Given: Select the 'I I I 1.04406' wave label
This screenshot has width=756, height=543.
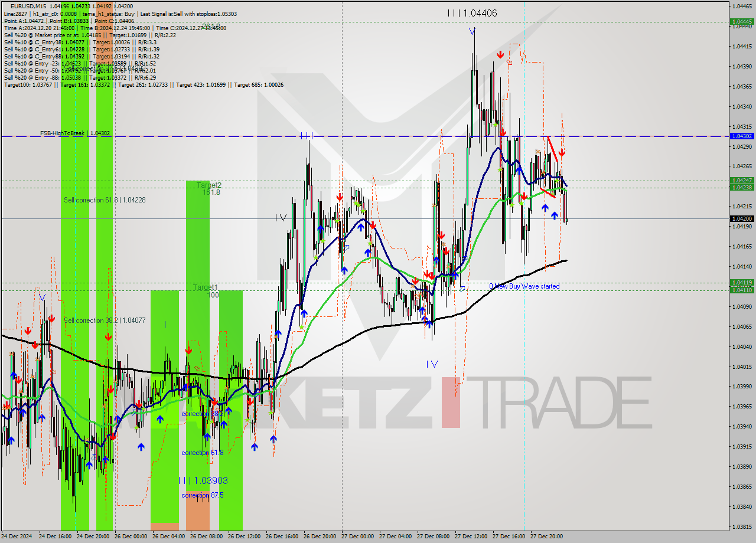Looking at the screenshot, I should (472, 12).
